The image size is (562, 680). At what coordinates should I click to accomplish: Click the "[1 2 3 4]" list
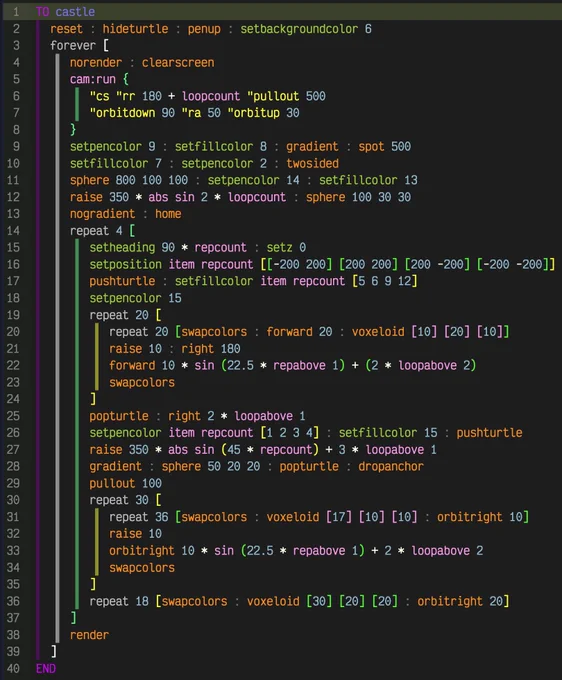tap(289, 433)
